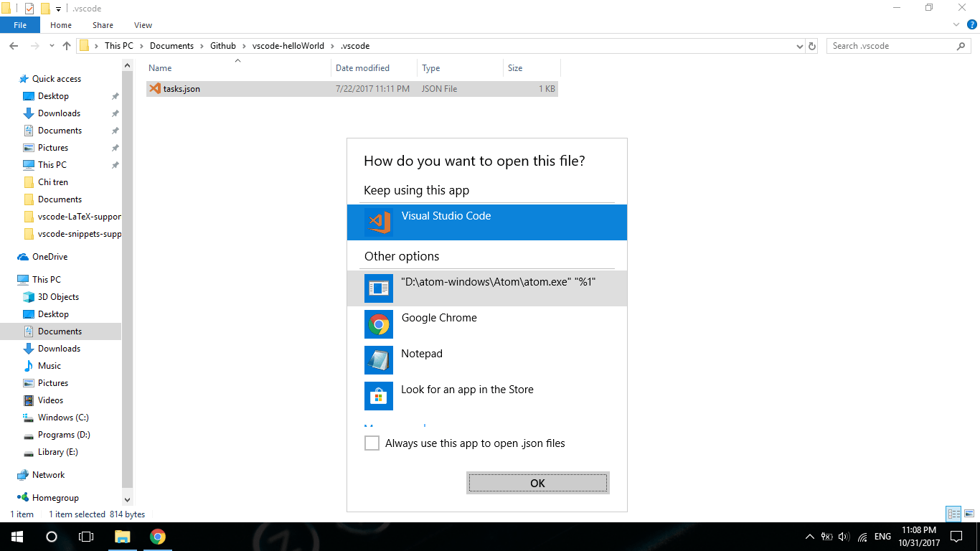The height and width of the screenshot is (551, 980).
Task: Open the Programs (D:) drive
Action: (64, 435)
